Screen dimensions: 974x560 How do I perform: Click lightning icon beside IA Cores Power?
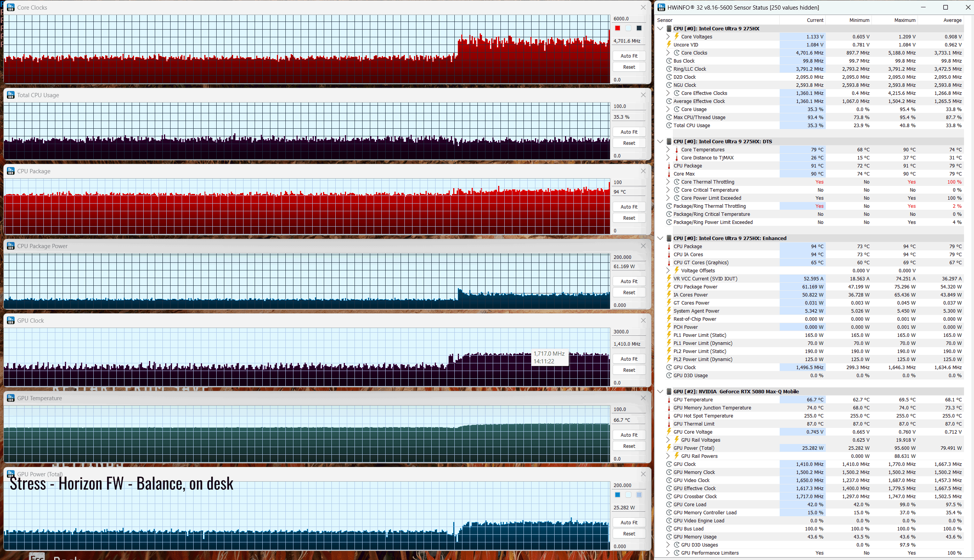(669, 295)
